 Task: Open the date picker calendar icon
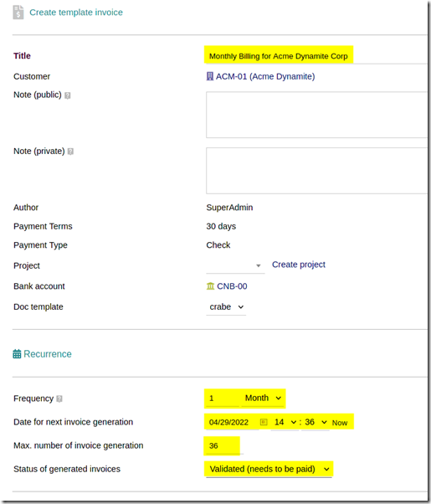click(264, 422)
